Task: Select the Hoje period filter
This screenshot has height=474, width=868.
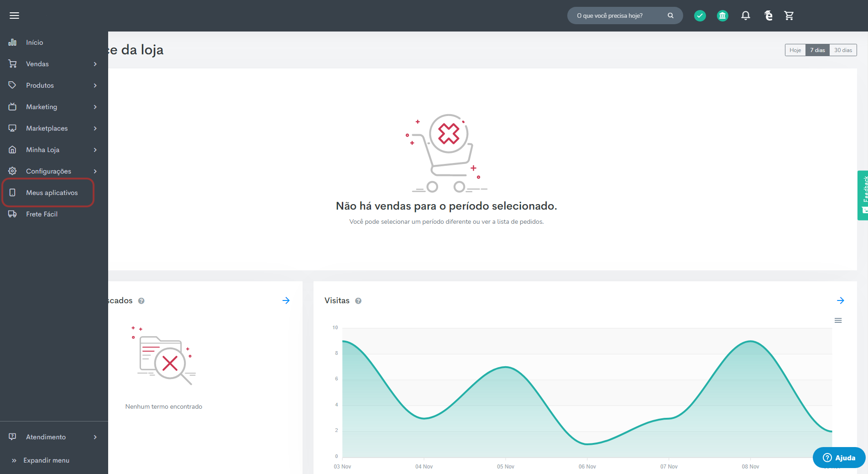Action: tap(795, 50)
